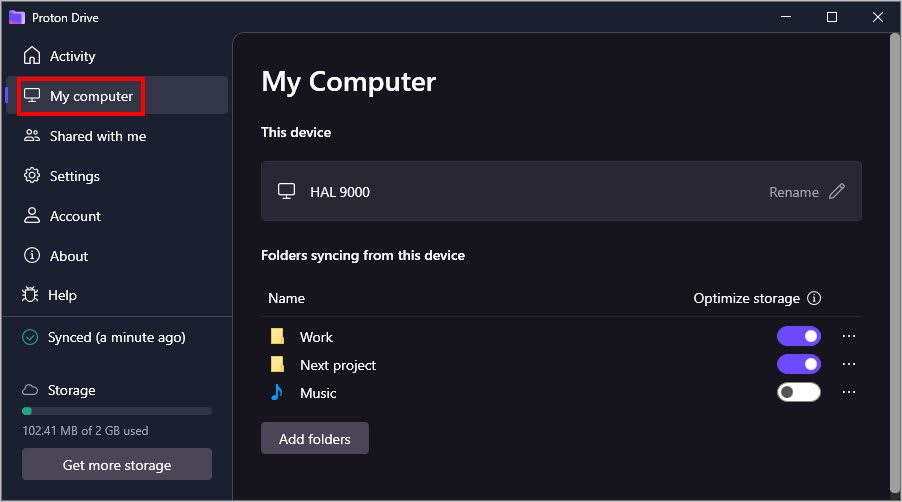Click the Name column header
Screen dimensions: 902x502
[286, 298]
